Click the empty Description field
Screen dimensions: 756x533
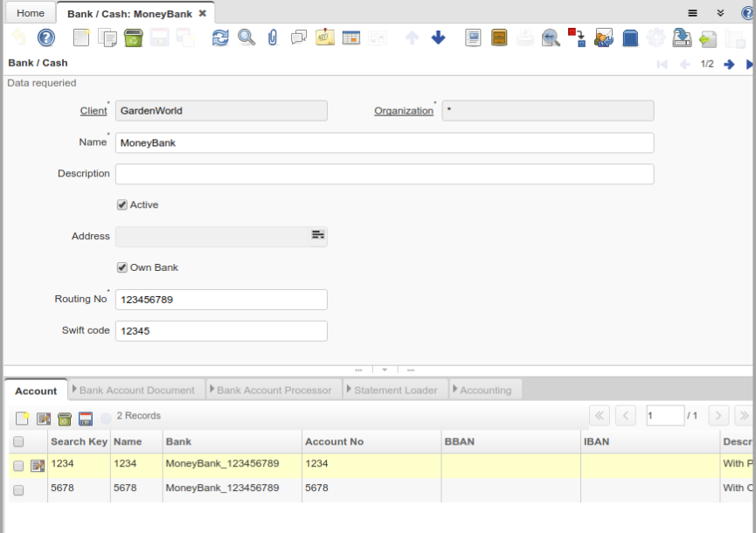pos(385,174)
